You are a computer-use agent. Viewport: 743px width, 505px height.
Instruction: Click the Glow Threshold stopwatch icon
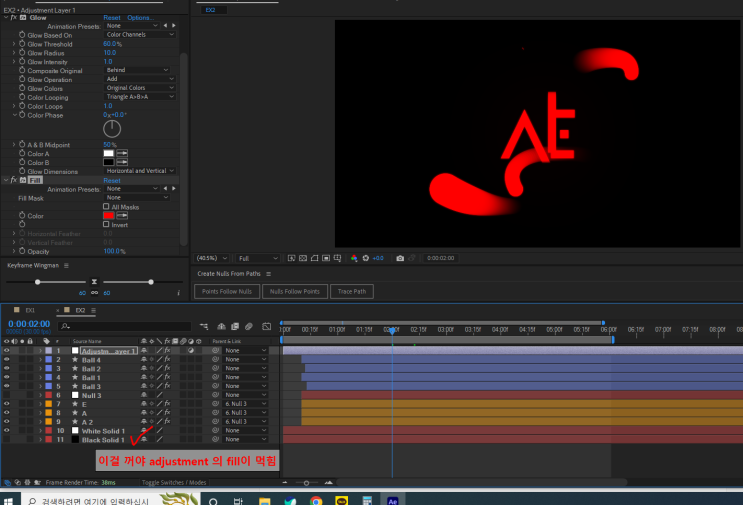[x=21, y=44]
